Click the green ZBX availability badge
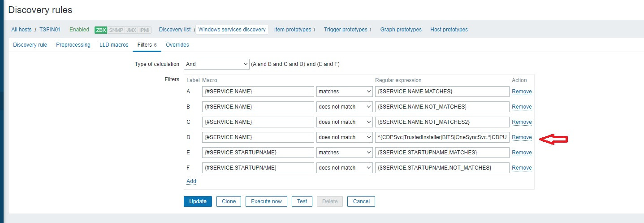The width and height of the screenshot is (644, 223). point(101,30)
